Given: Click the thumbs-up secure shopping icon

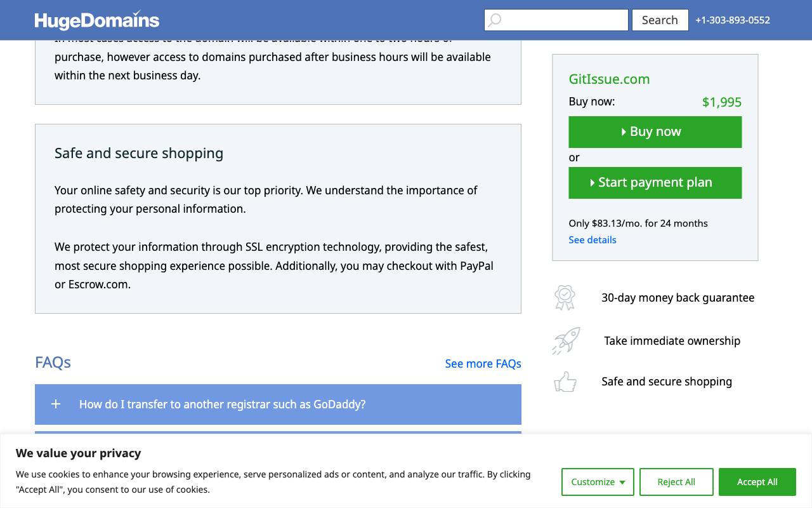Looking at the screenshot, I should pyautogui.click(x=565, y=382).
